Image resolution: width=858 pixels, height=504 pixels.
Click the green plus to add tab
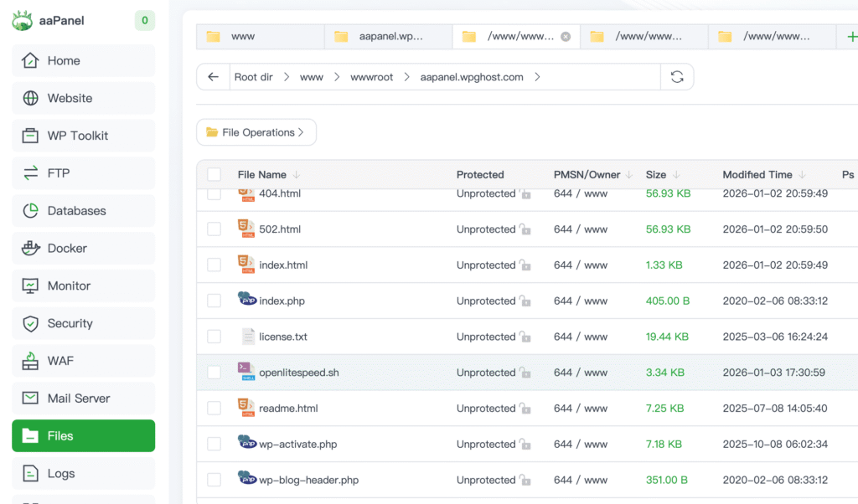coord(852,37)
